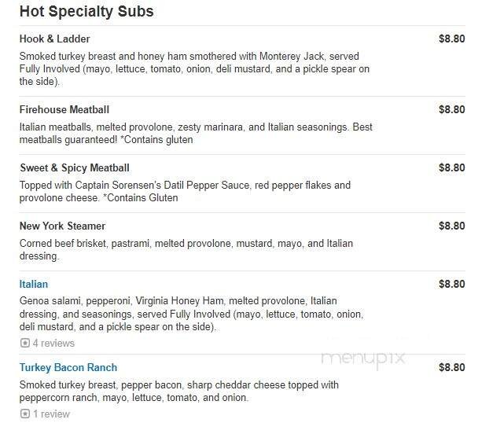Click the Turkey Bacon Ranch $8.80 price
This screenshot has height=423, width=504.
click(x=451, y=367)
